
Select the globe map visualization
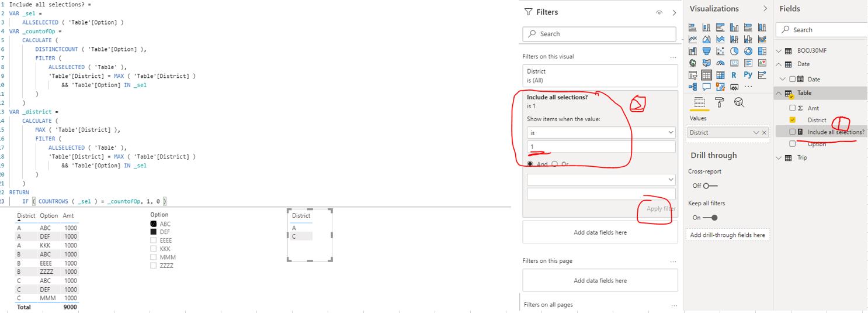click(x=693, y=63)
